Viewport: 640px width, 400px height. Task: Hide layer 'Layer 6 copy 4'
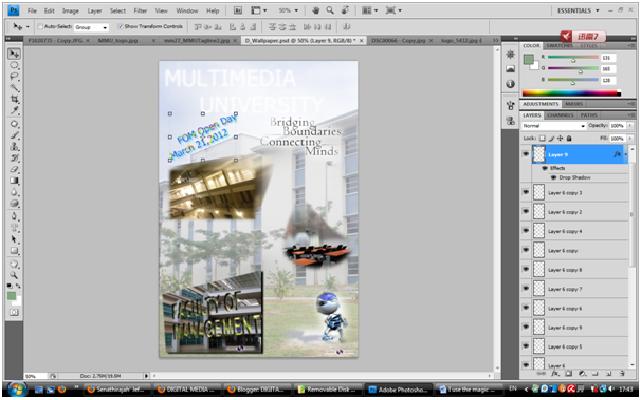click(x=526, y=231)
